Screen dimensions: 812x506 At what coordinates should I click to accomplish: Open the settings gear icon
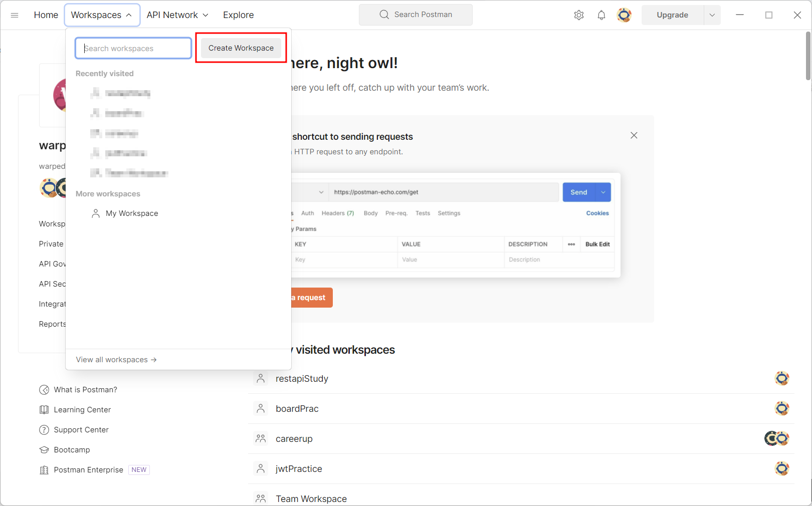coord(579,15)
